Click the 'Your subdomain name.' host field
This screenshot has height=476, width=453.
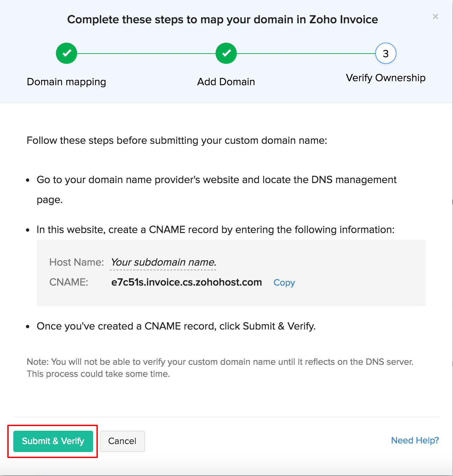[163, 262]
